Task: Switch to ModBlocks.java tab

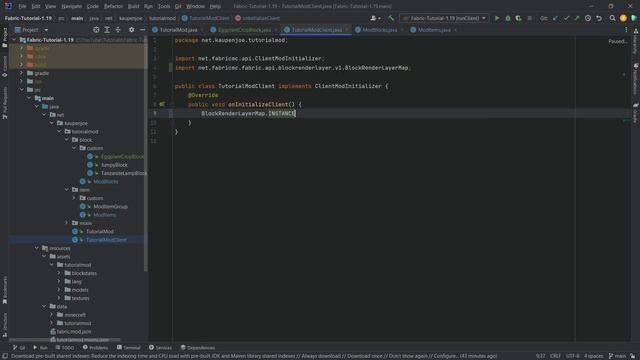Action: 380,30
